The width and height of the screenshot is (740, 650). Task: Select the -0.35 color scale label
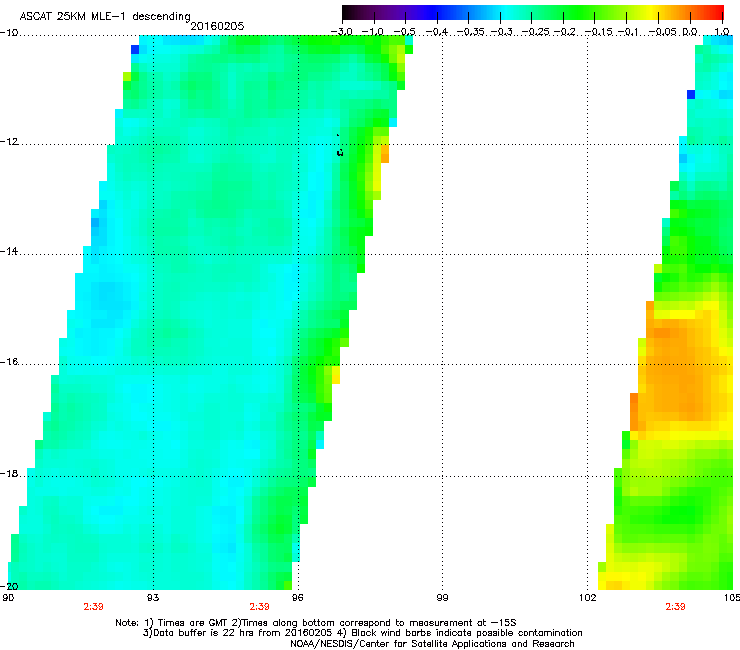pyautogui.click(x=468, y=32)
